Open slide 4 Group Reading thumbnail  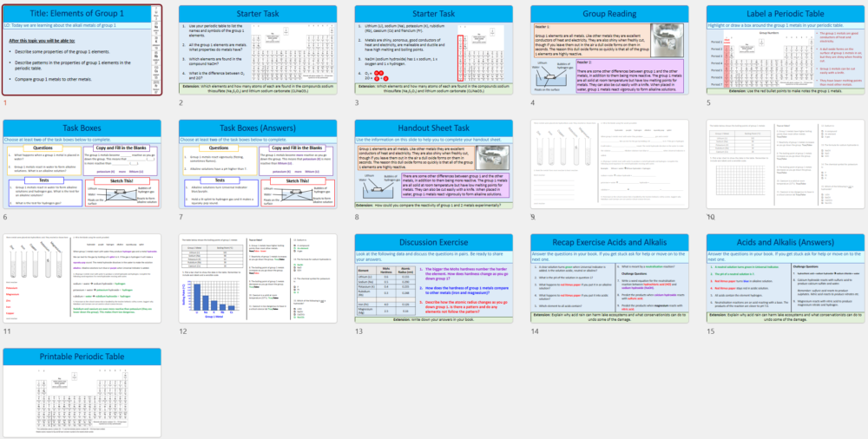click(609, 50)
